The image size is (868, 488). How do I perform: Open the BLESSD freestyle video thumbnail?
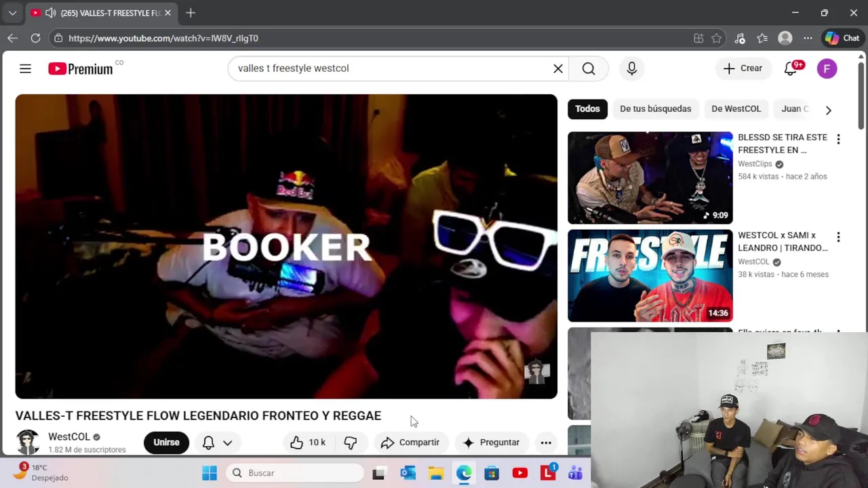pos(650,178)
